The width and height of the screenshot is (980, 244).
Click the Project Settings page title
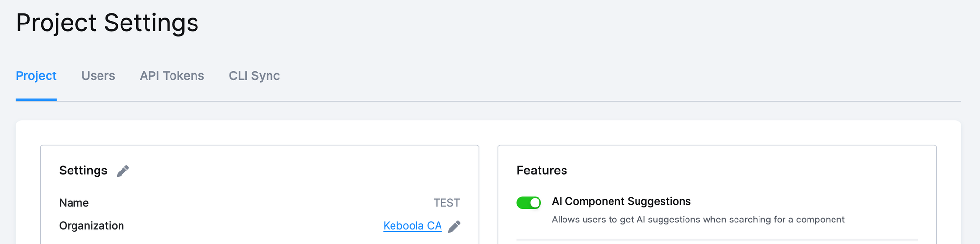tap(107, 23)
